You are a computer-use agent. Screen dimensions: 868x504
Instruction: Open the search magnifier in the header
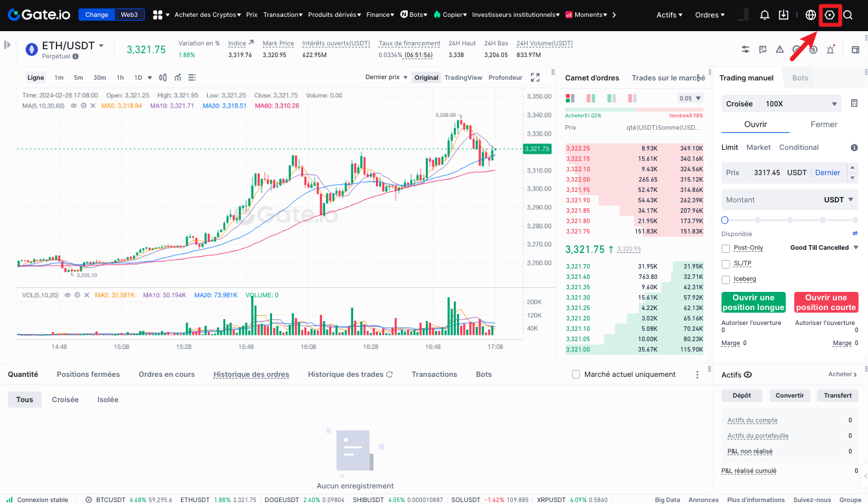coord(848,15)
